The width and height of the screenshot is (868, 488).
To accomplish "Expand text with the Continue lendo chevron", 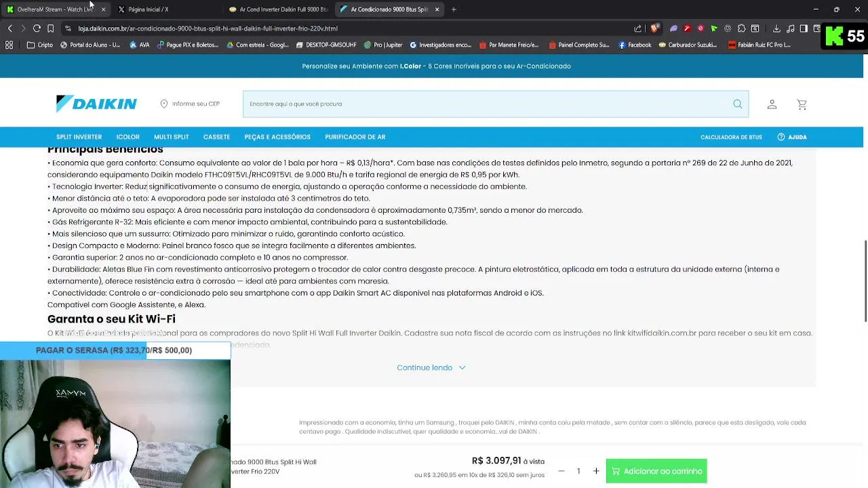I will tap(462, 367).
